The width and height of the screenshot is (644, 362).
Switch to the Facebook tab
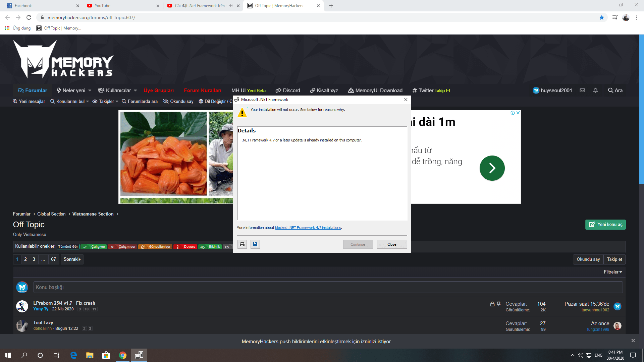(x=42, y=6)
